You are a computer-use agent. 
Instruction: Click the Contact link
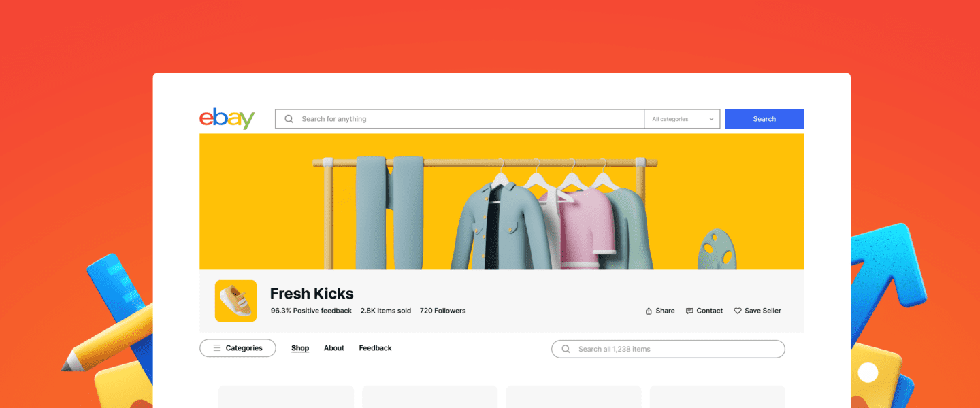[704, 311]
